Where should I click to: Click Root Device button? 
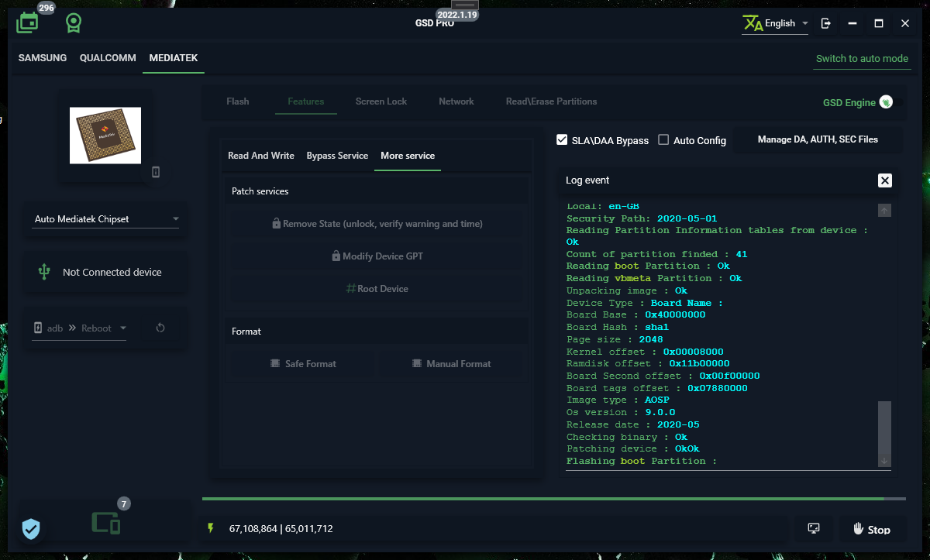tap(377, 289)
